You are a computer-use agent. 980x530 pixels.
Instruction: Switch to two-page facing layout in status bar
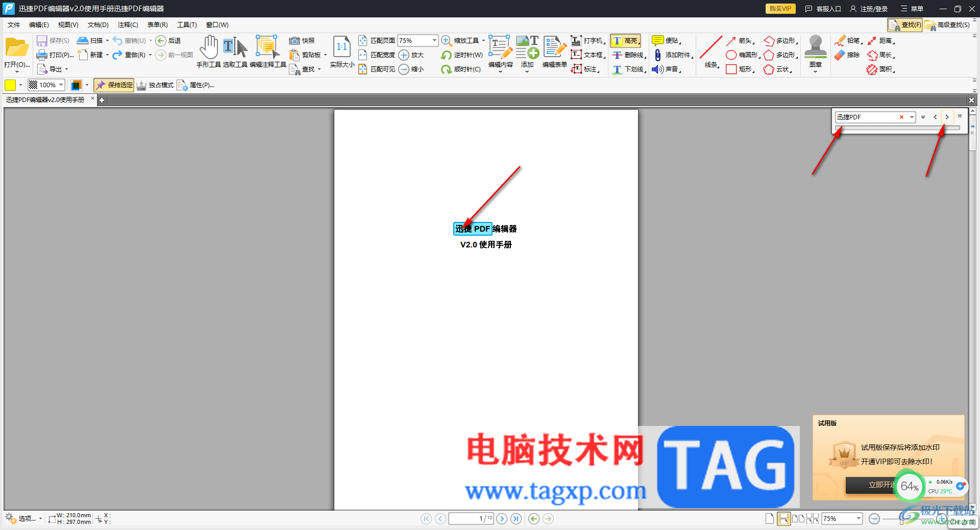pyautogui.click(x=798, y=519)
